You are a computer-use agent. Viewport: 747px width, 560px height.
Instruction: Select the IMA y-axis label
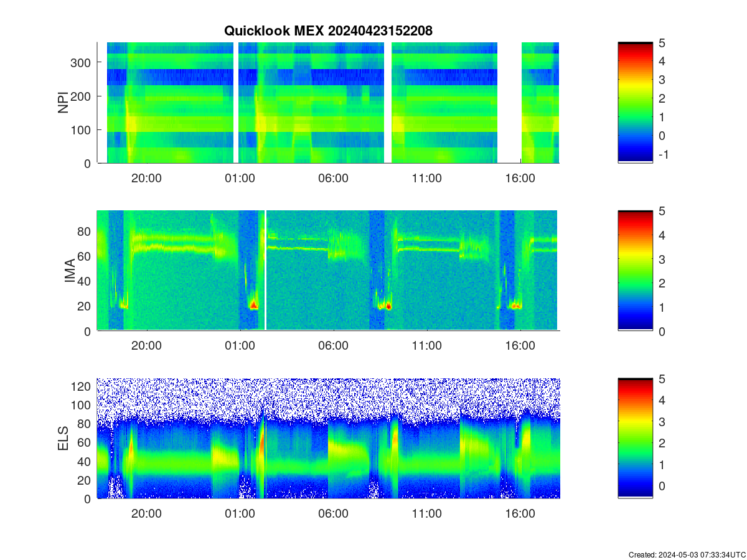click(x=69, y=271)
